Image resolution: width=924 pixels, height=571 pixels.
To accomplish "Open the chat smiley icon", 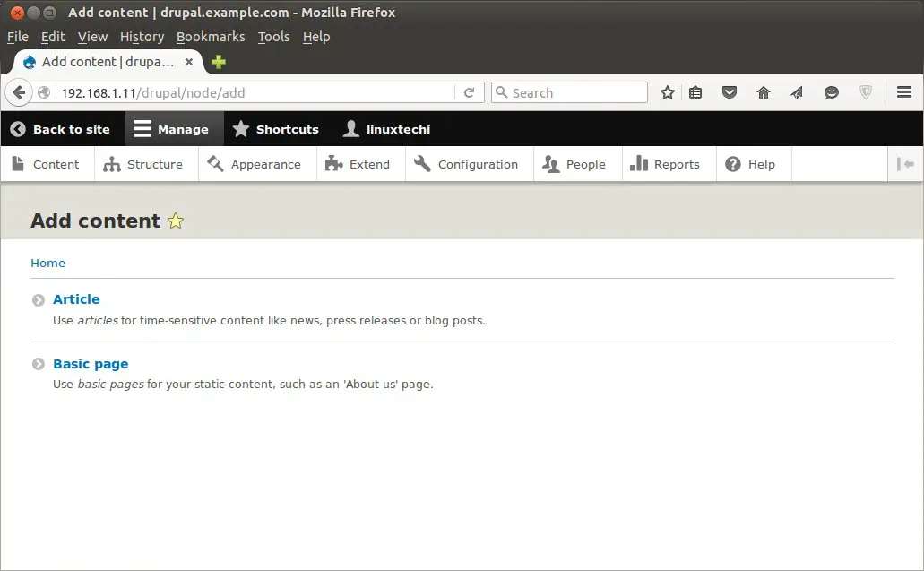I will pos(831,92).
